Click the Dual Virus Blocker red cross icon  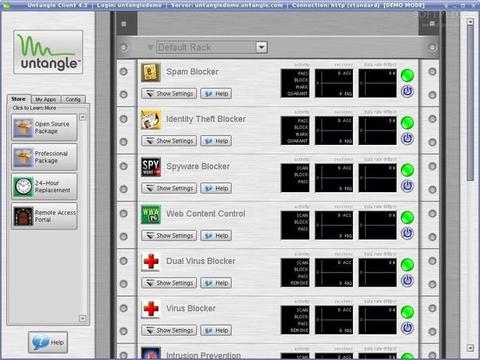coord(151,262)
